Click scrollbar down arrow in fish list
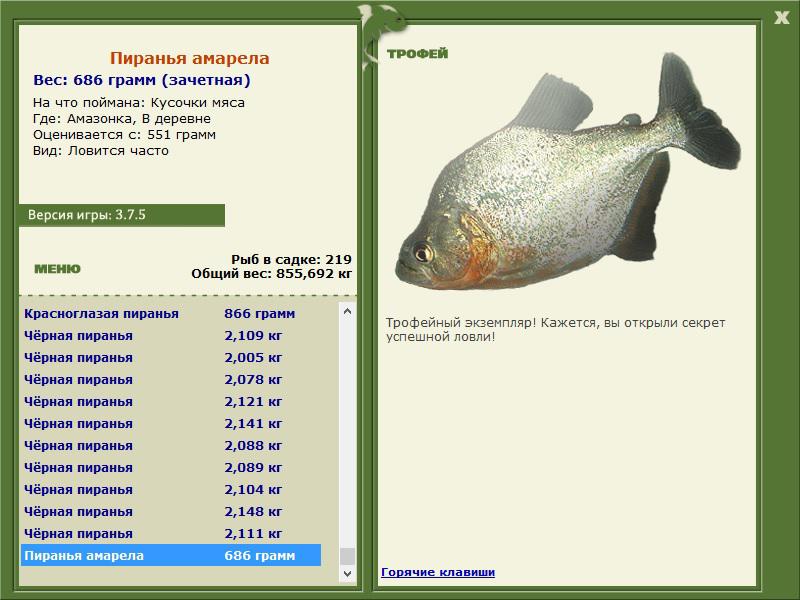Image resolution: width=800 pixels, height=600 pixels. click(347, 573)
